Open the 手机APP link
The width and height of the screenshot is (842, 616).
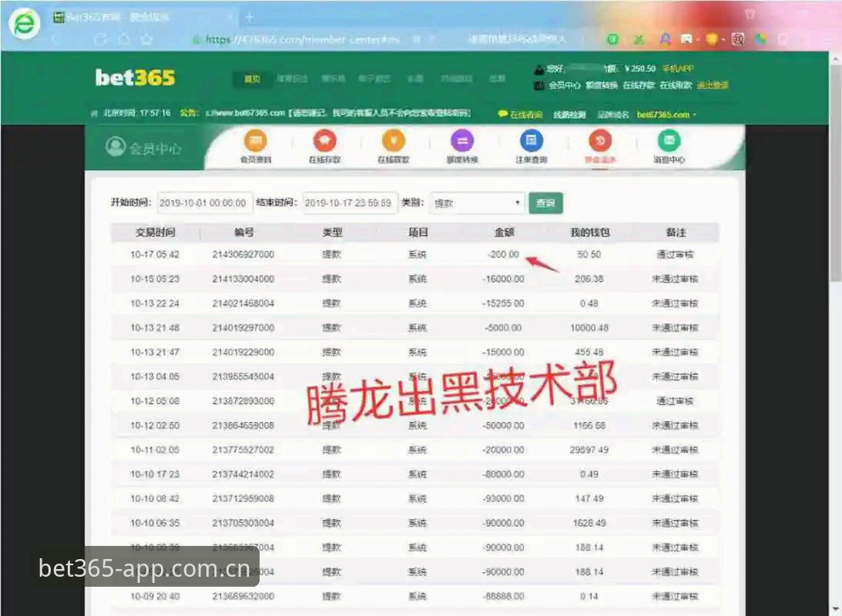678,69
